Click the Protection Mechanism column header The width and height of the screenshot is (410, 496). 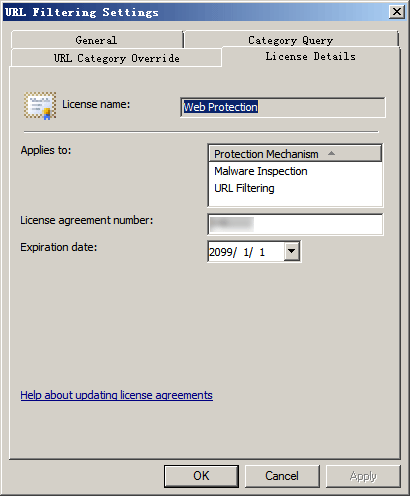[x=295, y=154]
